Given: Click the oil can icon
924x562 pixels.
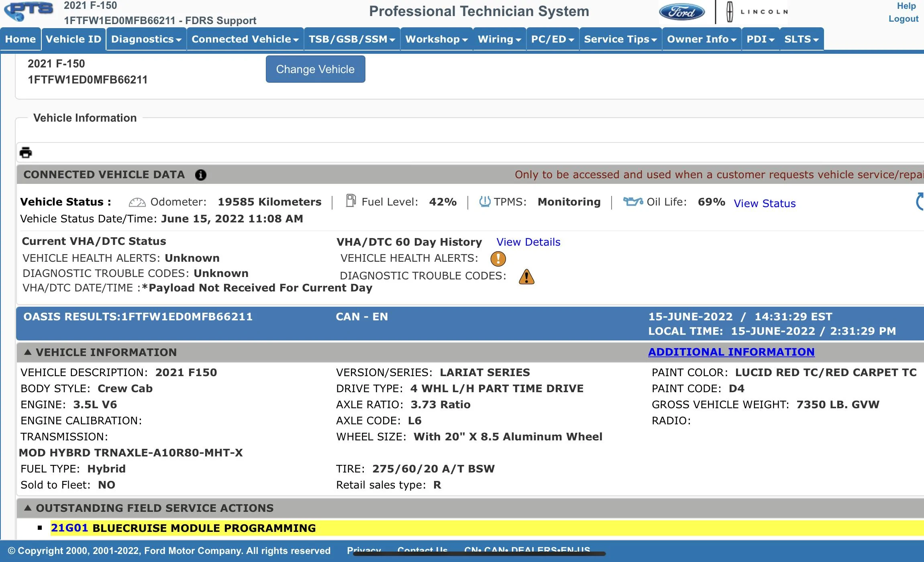Looking at the screenshot, I should [633, 202].
